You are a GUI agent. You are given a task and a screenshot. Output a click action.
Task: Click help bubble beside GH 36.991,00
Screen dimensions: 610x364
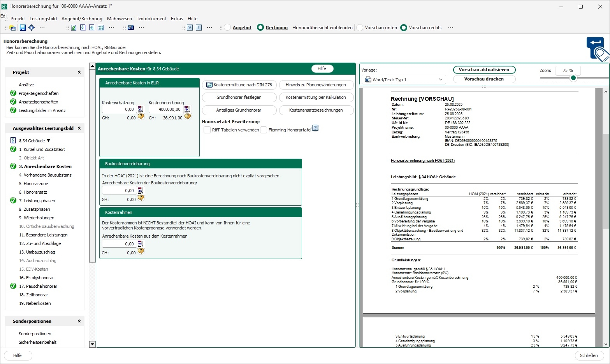tap(188, 117)
